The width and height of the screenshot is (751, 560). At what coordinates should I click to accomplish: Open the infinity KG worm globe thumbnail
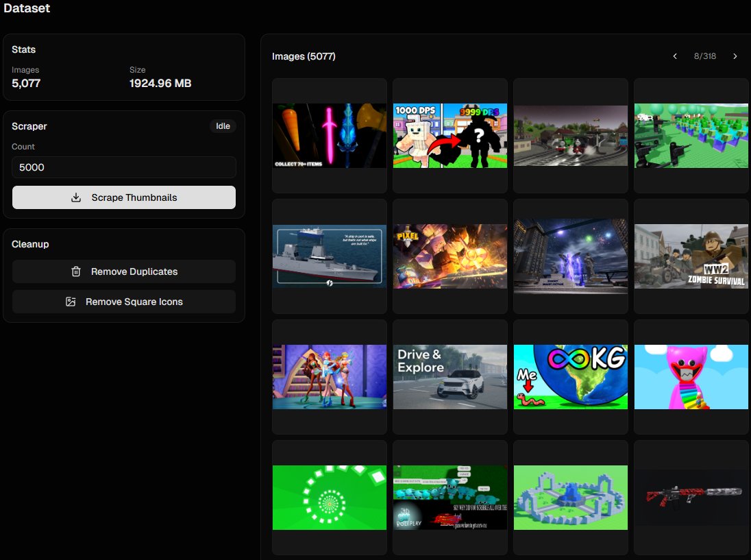click(x=571, y=377)
